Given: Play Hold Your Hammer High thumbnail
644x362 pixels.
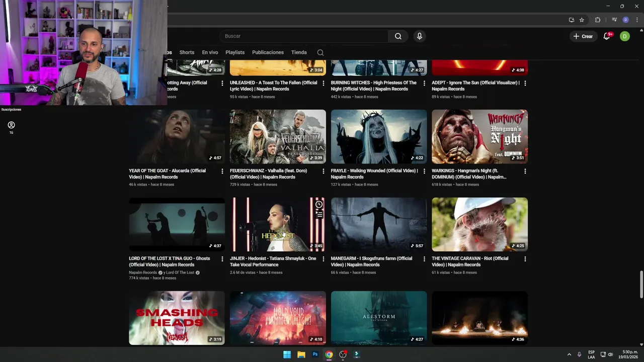Looking at the screenshot, I should tap(278, 318).
